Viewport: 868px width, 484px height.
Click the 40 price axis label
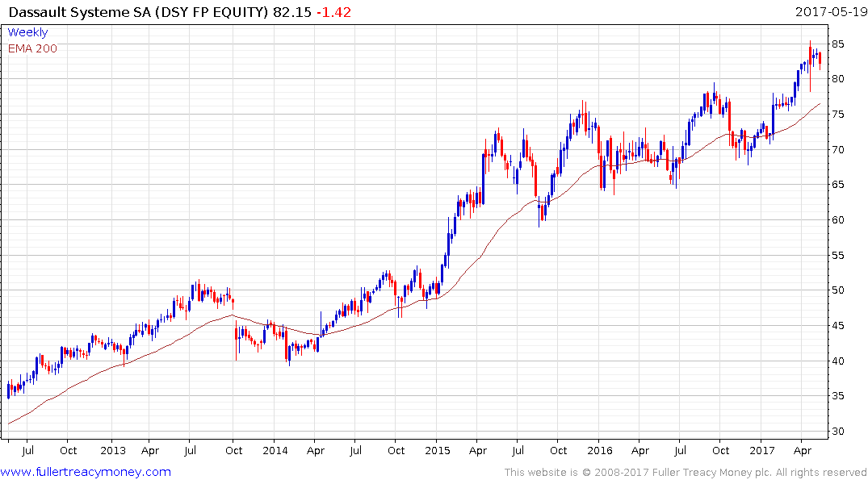(x=837, y=361)
